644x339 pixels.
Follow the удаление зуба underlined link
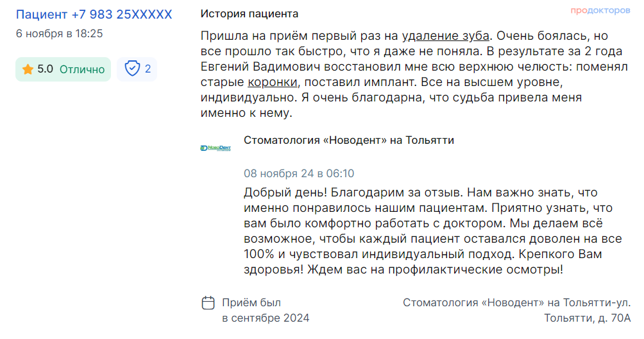point(445,36)
